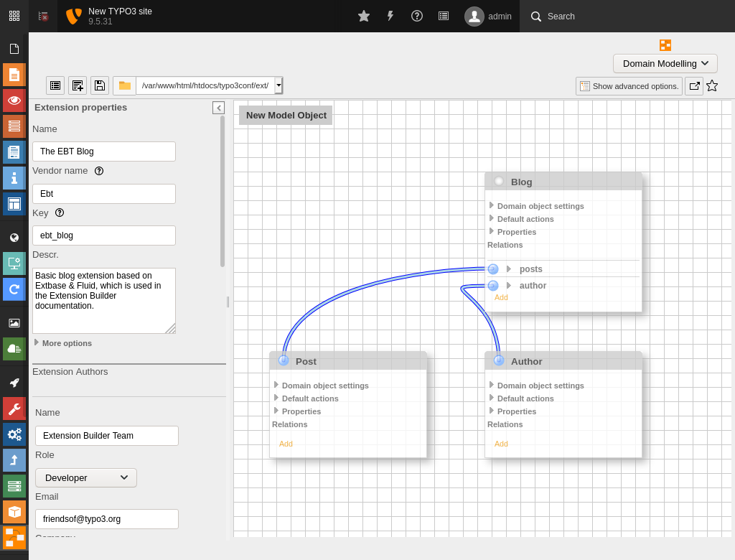The image size is (735, 560).
Task: Open the TYPO3 application grid menu
Action: point(14,16)
